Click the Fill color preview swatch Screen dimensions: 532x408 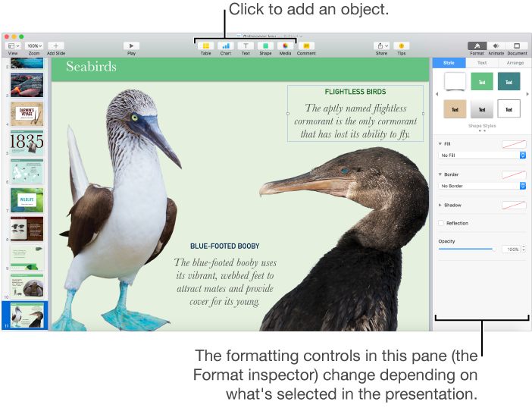pyautogui.click(x=514, y=144)
